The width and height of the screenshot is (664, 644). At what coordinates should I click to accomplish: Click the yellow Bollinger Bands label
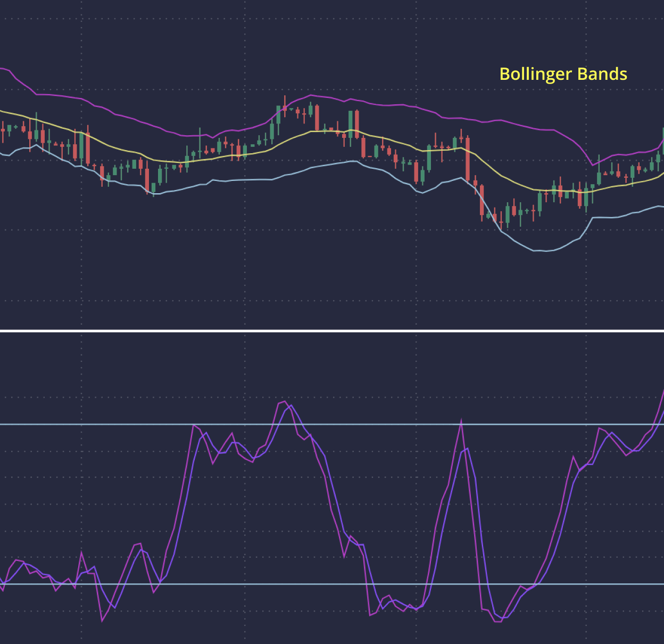pos(563,74)
